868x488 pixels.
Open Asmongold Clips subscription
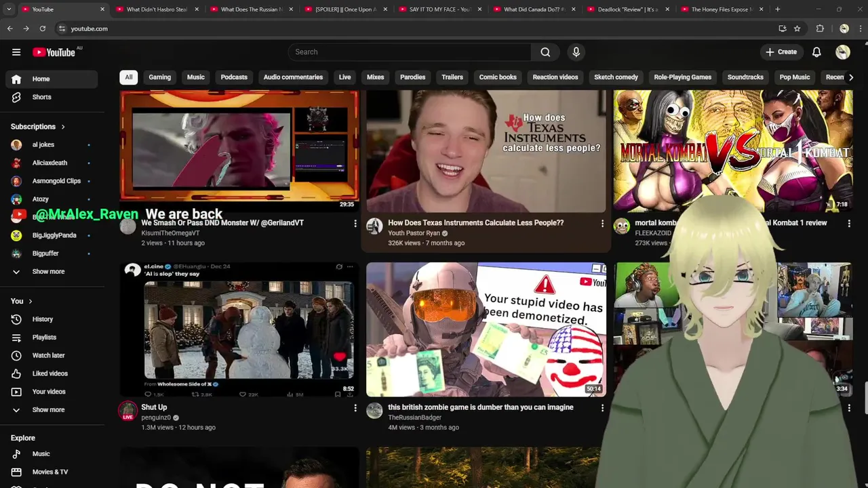point(52,181)
